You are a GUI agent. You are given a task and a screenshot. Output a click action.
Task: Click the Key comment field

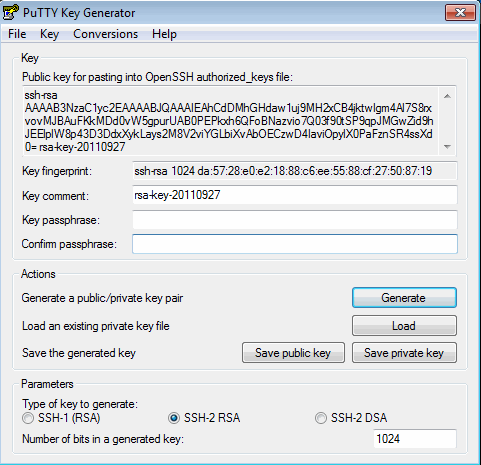point(295,195)
